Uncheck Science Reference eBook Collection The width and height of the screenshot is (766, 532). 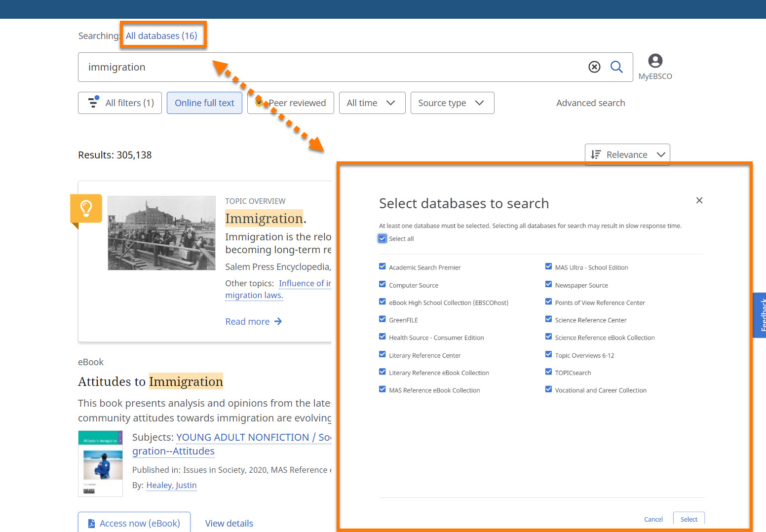tap(548, 337)
